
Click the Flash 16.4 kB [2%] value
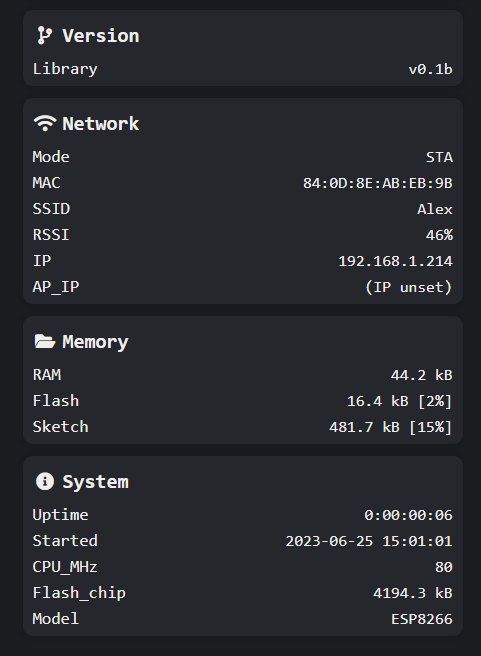tap(399, 401)
